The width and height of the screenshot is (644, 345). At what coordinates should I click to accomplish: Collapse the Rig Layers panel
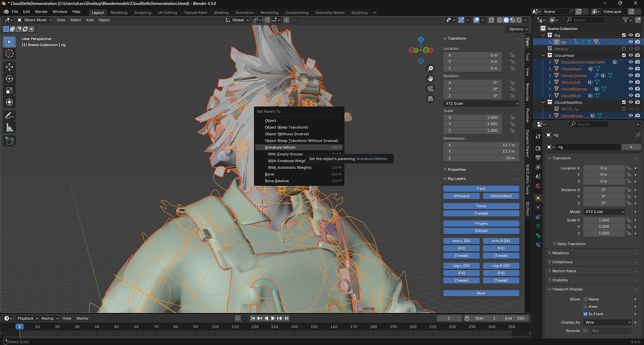pyautogui.click(x=457, y=179)
